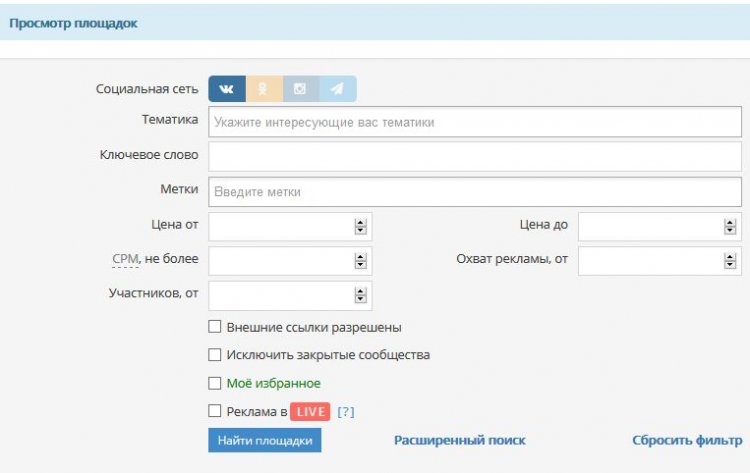Select the Telegram social network icon
750x473 pixels.
[338, 89]
